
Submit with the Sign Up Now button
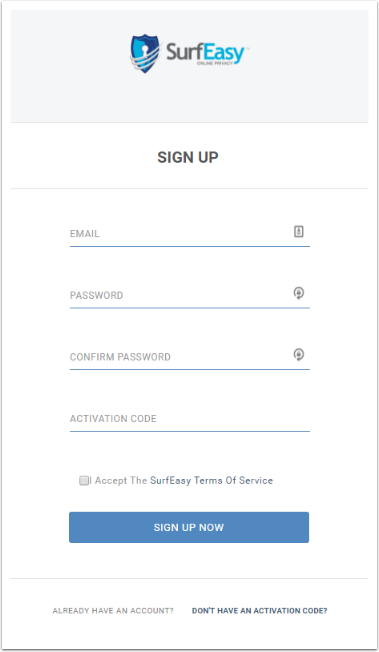[x=189, y=527]
